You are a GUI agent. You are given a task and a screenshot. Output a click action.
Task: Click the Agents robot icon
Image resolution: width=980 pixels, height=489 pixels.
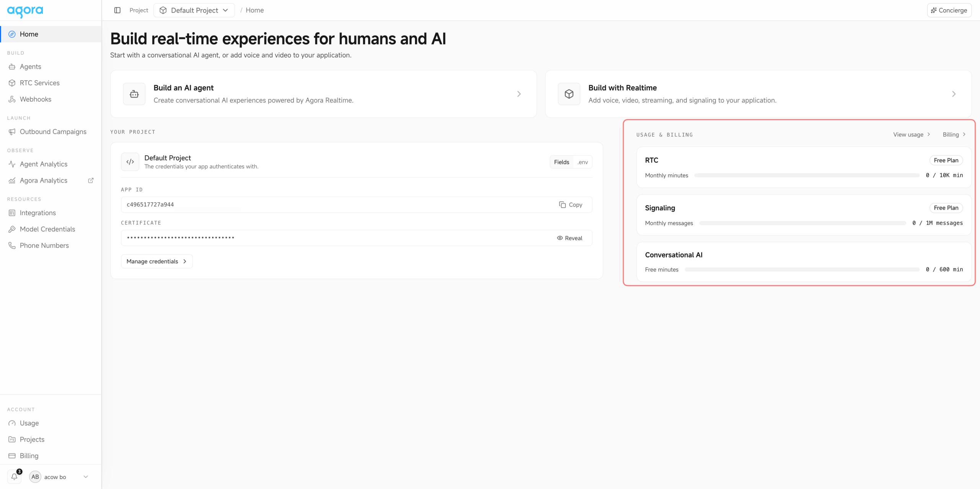point(12,67)
